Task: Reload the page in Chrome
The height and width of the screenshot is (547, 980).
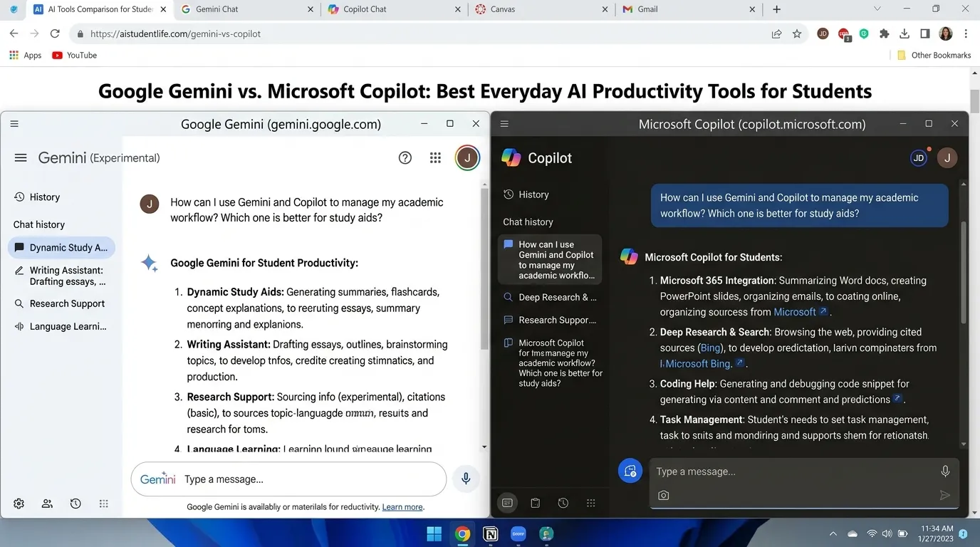Action: click(x=55, y=33)
